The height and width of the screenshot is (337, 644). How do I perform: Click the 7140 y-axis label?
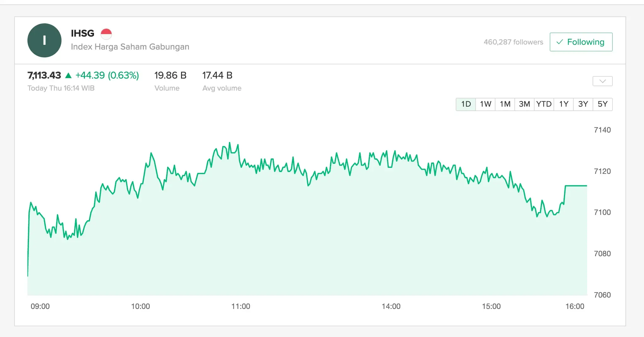pyautogui.click(x=602, y=130)
